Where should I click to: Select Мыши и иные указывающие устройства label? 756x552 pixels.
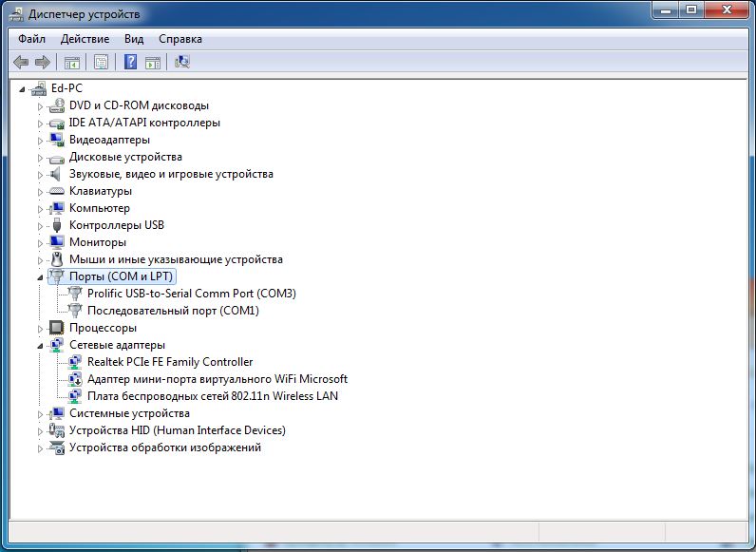click(x=176, y=259)
